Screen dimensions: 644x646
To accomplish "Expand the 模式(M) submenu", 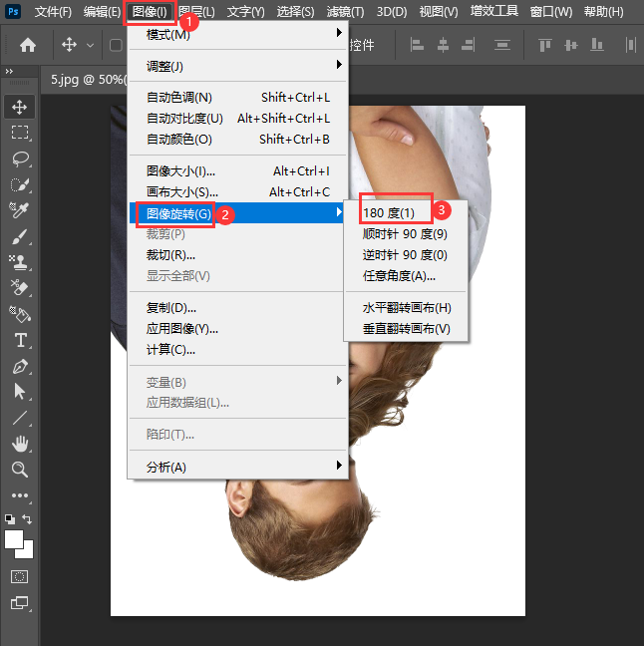I will pyautogui.click(x=238, y=35).
